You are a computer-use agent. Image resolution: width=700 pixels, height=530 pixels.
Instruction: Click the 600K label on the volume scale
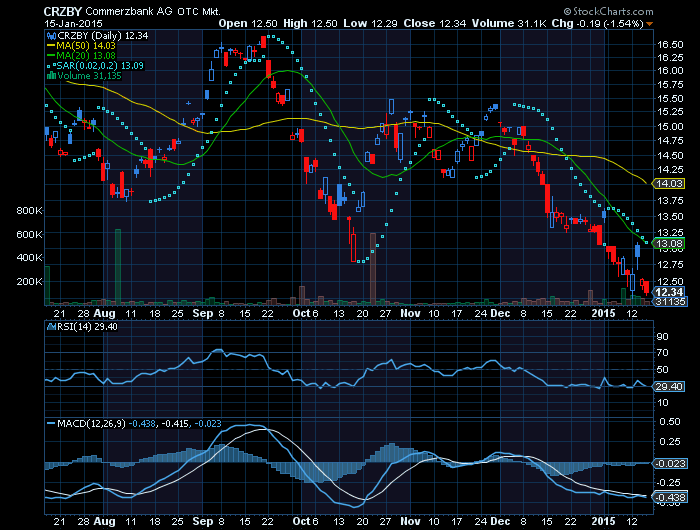29,234
